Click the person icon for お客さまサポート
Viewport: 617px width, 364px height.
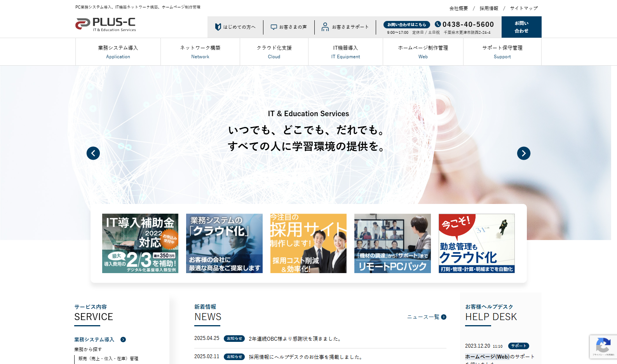(x=325, y=27)
